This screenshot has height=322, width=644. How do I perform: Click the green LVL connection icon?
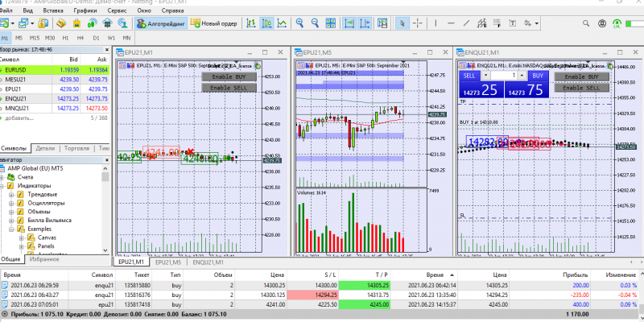617,24
